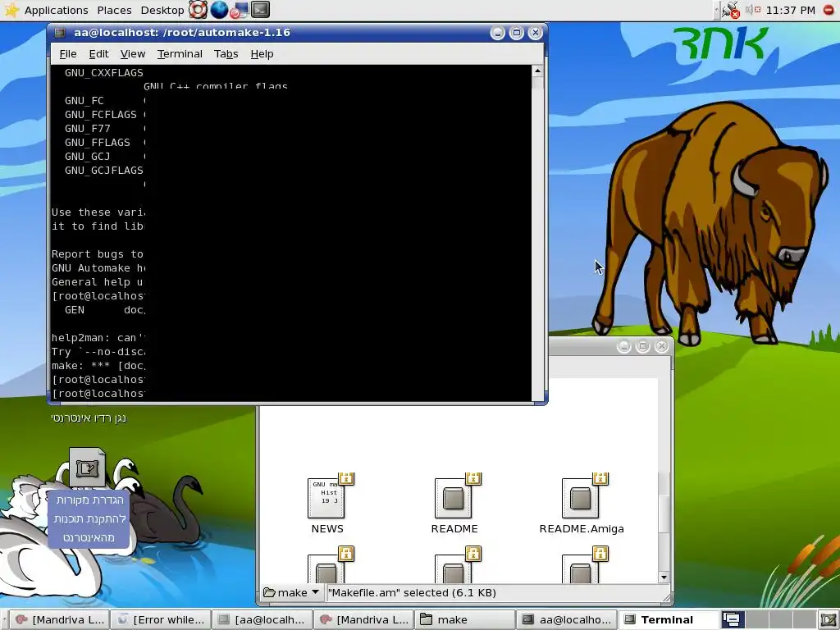The width and height of the screenshot is (840, 630).
Task: Open the View menu in terminal
Action: 132,53
